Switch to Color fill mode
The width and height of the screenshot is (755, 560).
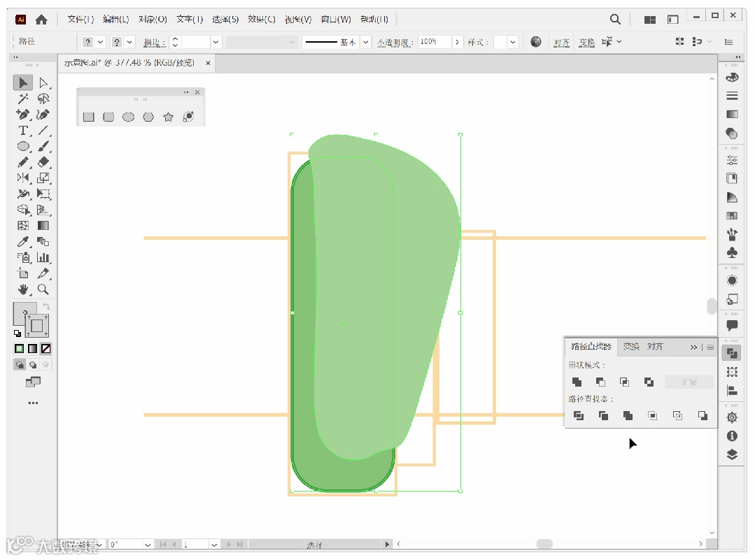[x=20, y=349]
